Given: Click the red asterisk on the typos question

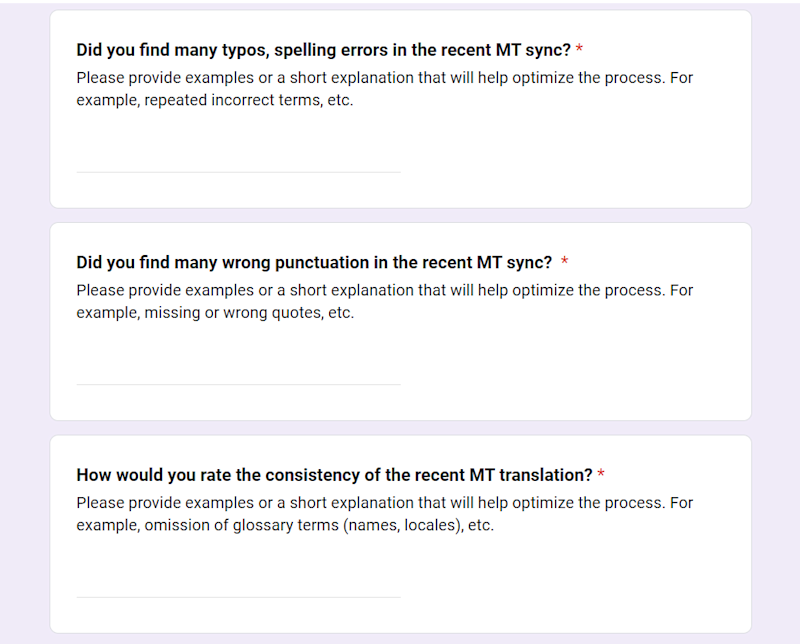Looking at the screenshot, I should (579, 50).
